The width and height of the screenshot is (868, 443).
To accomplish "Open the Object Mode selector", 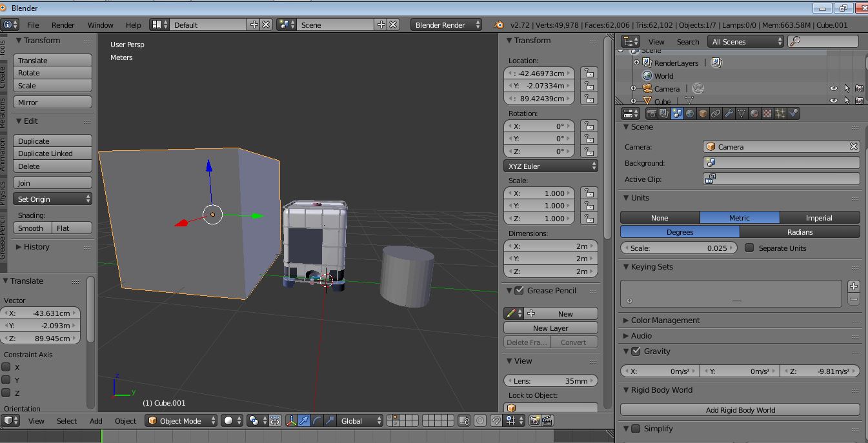I will pos(181,420).
